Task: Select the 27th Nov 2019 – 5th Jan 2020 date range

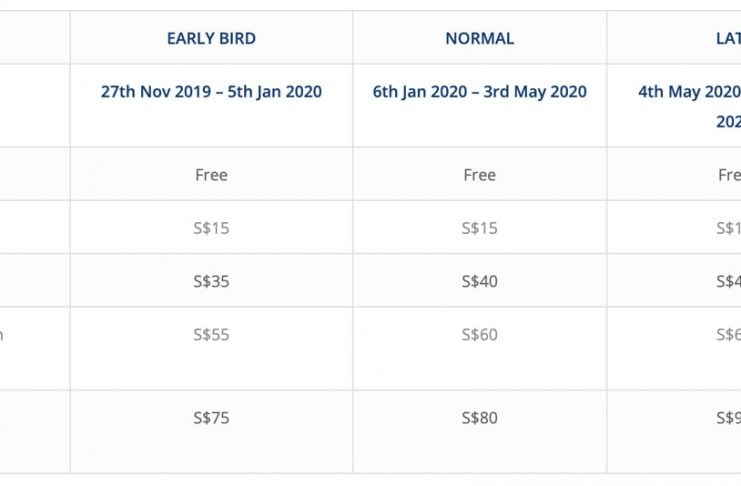Action: tap(211, 92)
